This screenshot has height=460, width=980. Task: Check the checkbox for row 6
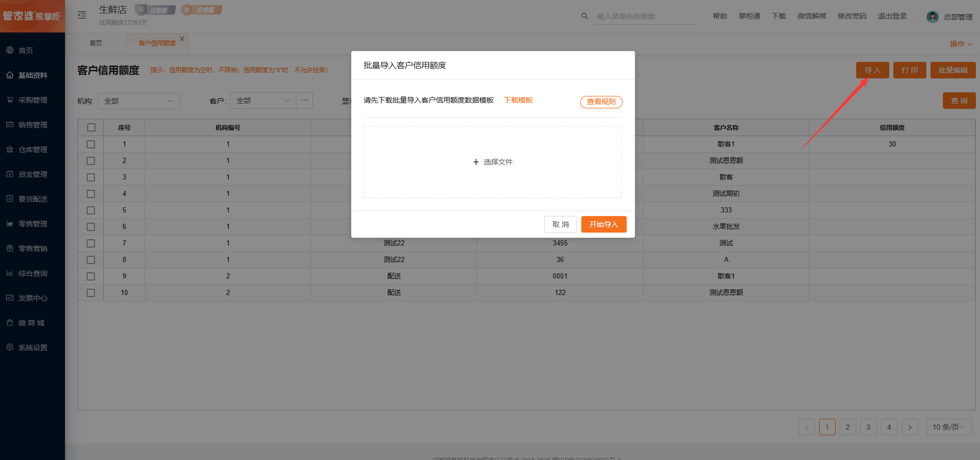91,227
